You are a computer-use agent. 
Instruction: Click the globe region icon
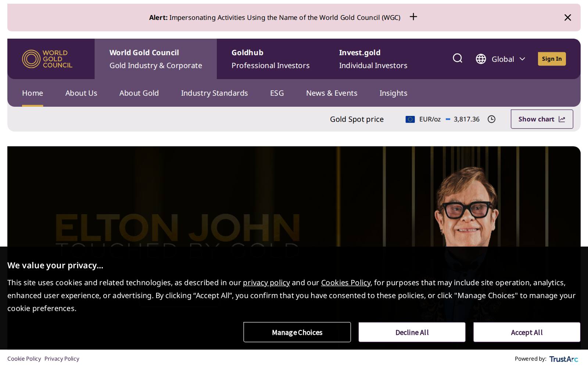pos(481,59)
